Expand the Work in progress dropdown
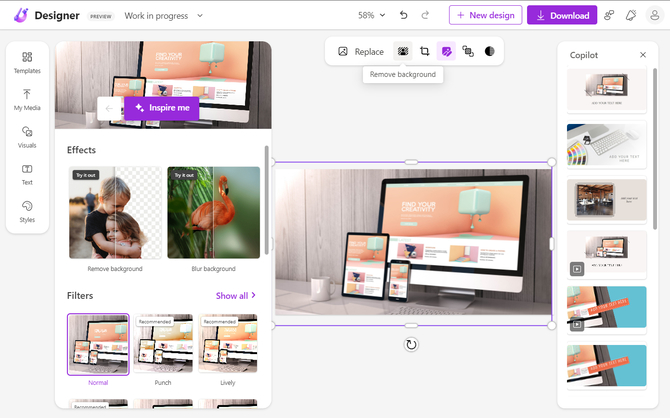This screenshot has width=670, height=418. (164, 15)
